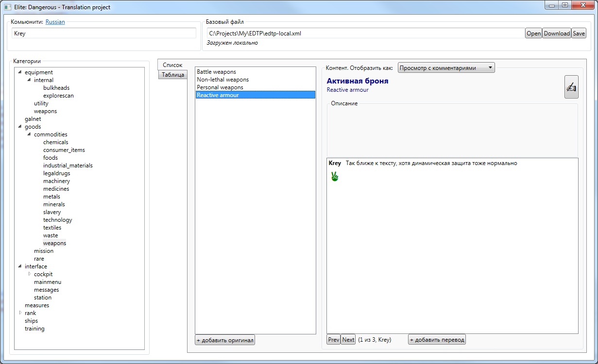598x364 pixels.
Task: Select foods in the category tree
Action: pos(51,158)
